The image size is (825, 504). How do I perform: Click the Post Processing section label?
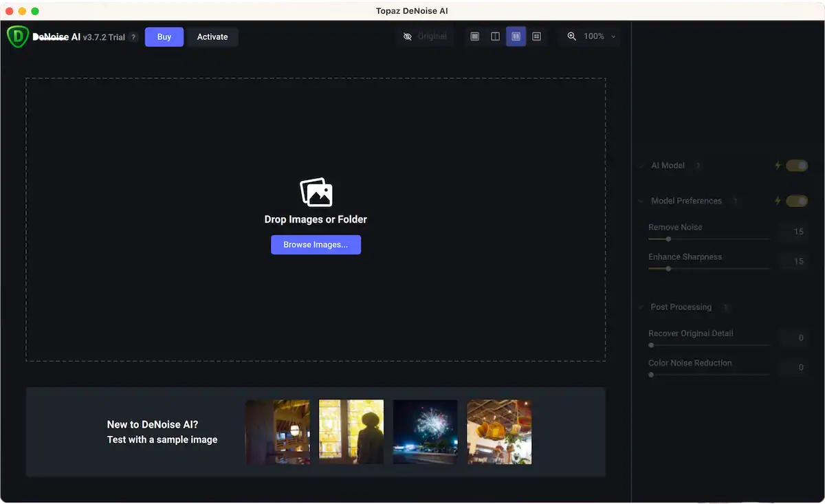point(681,307)
